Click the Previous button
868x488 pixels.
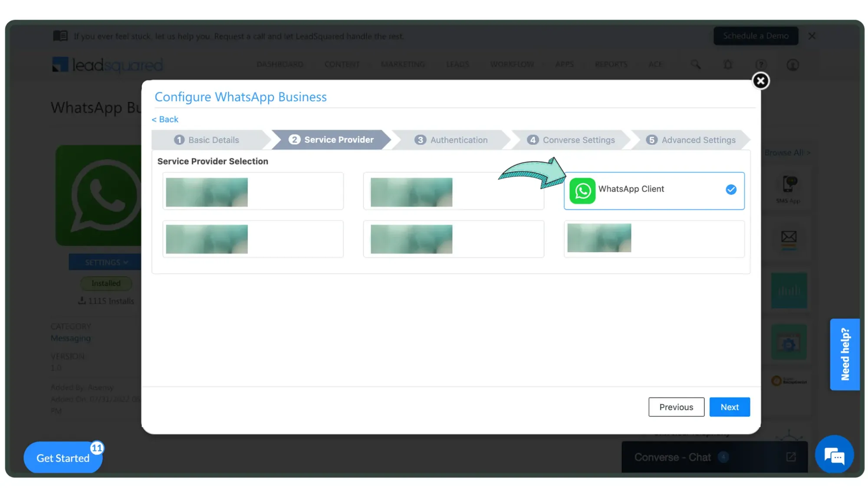676,407
